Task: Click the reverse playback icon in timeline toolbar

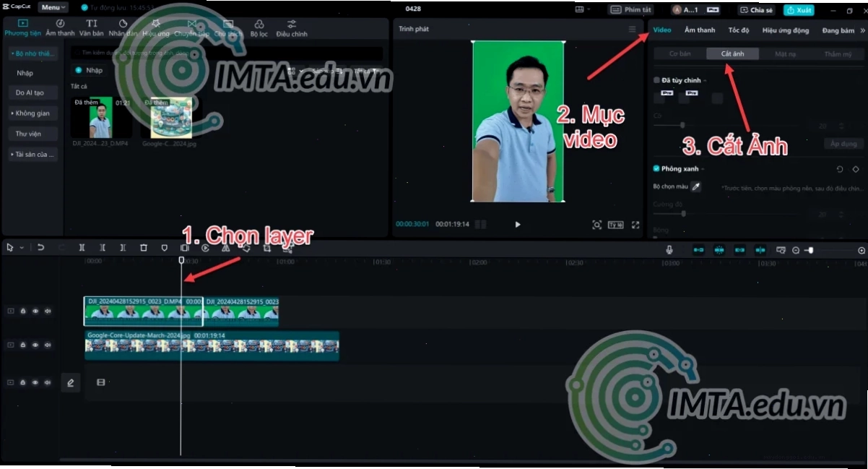Action: [205, 248]
